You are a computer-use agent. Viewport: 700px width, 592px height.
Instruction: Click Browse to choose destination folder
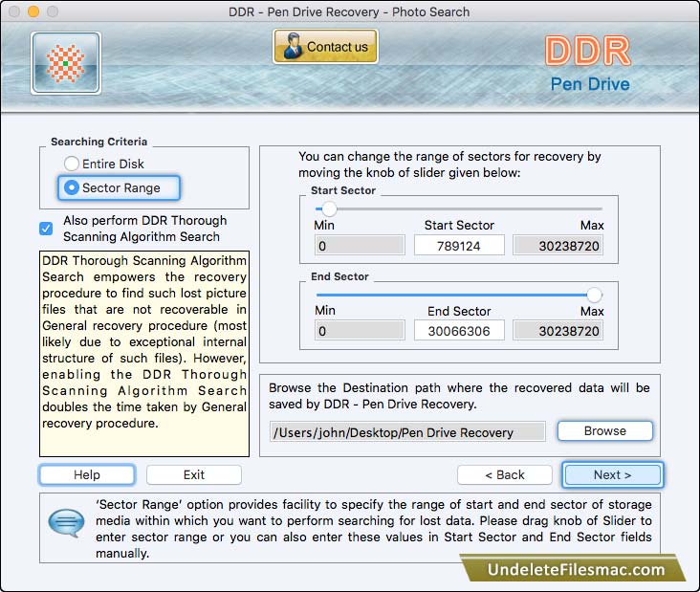tap(605, 430)
